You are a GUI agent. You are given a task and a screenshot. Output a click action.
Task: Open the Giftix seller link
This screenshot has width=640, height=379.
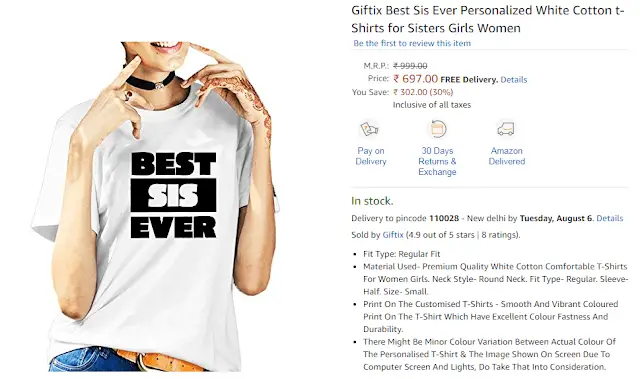(x=393, y=235)
